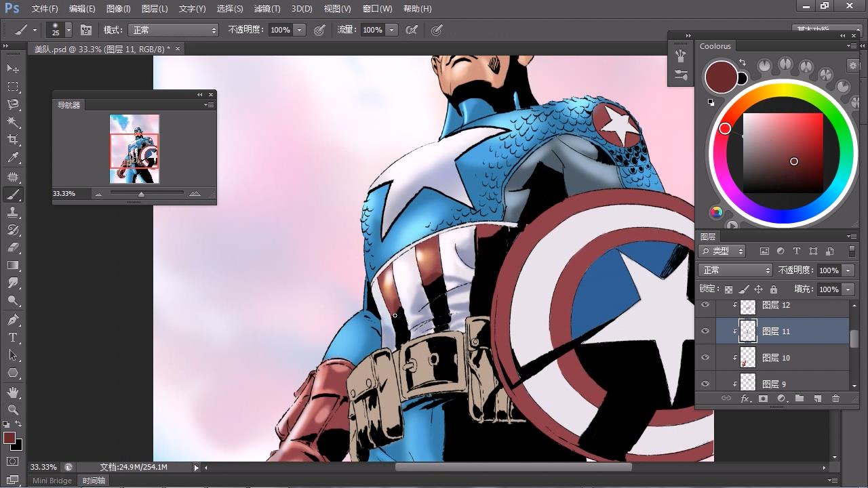Screen dimensions: 868x488
Task: Toggle airbrush mode in options bar
Action: (411, 30)
